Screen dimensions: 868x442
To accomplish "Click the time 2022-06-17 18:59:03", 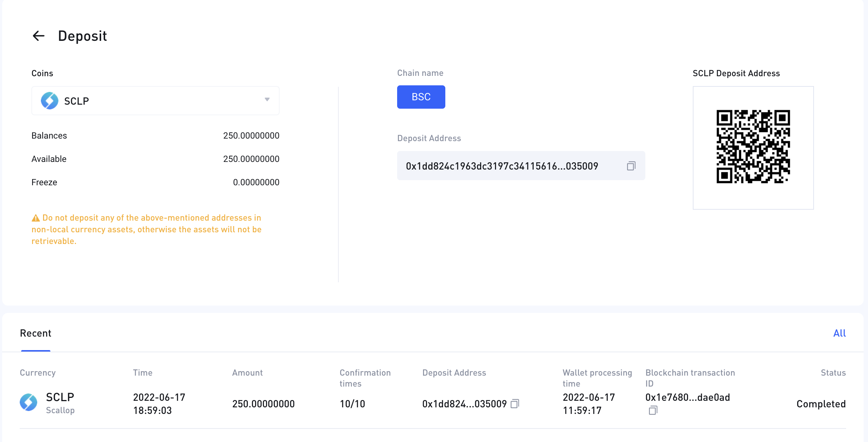I will (x=159, y=404).
